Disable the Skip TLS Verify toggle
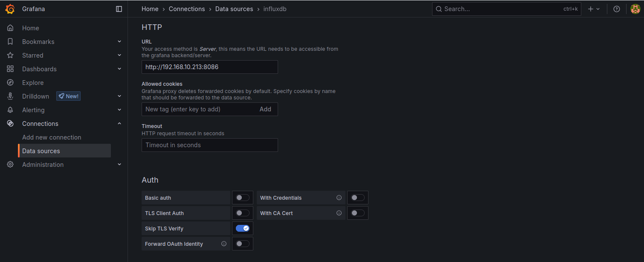Image resolution: width=644 pixels, height=262 pixels. (x=243, y=228)
